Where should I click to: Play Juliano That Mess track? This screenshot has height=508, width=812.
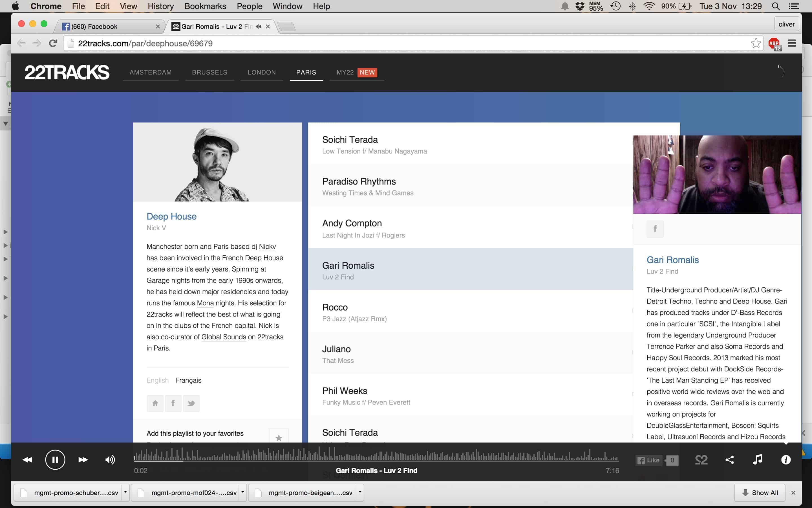(470, 353)
